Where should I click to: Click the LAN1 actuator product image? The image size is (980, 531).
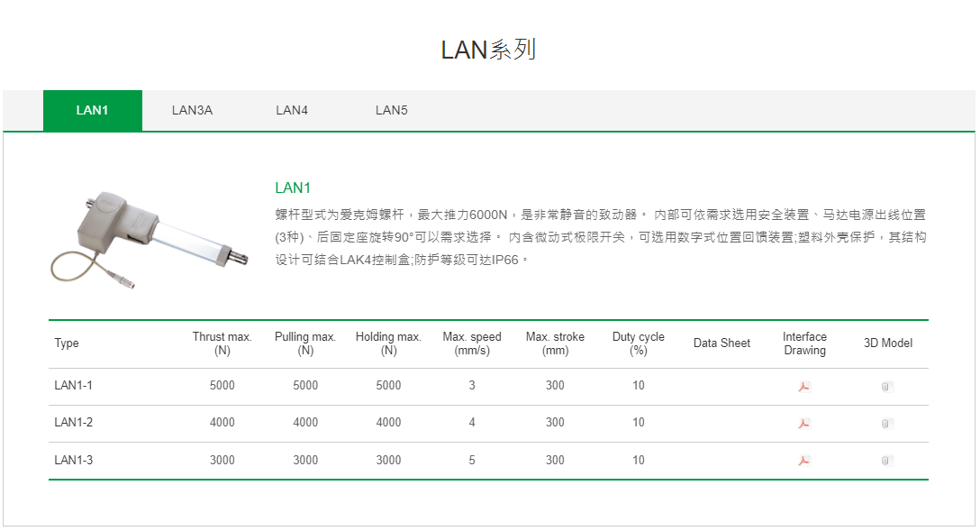click(149, 239)
